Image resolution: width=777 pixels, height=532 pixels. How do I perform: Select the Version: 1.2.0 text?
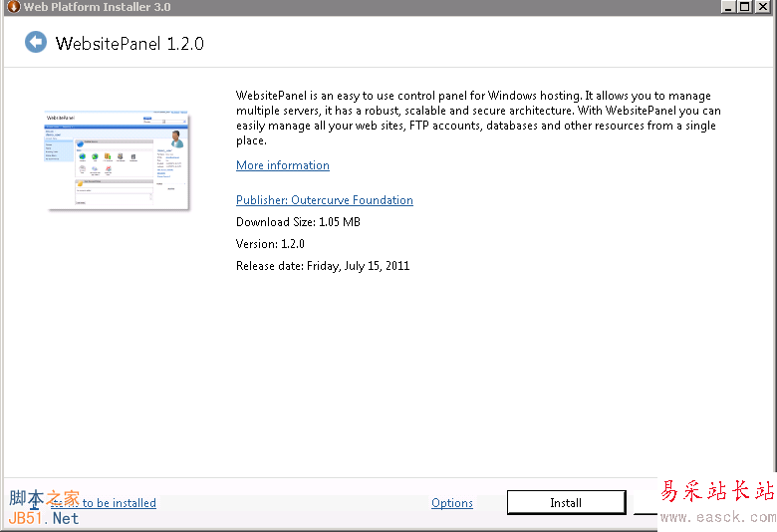[270, 243]
